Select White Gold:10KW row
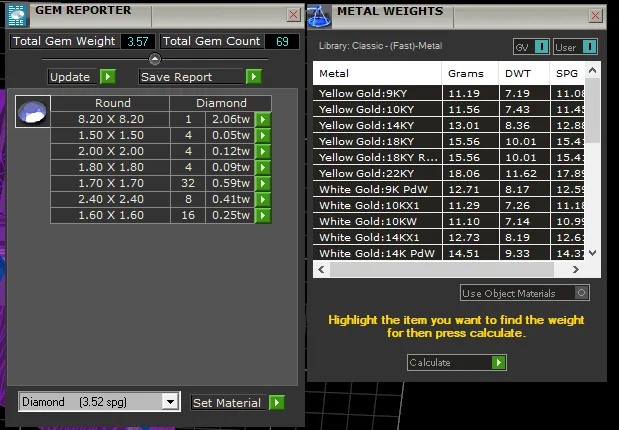This screenshot has height=430, width=619. pyautogui.click(x=448, y=221)
